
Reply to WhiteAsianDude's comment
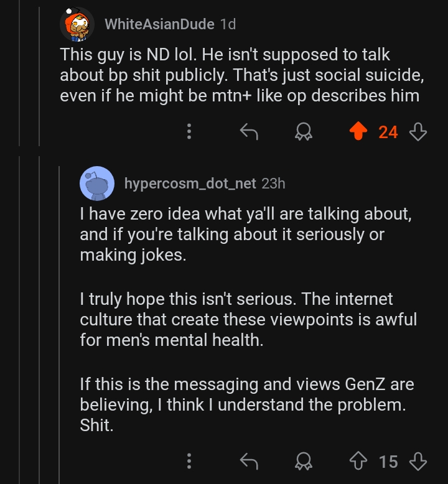(249, 131)
